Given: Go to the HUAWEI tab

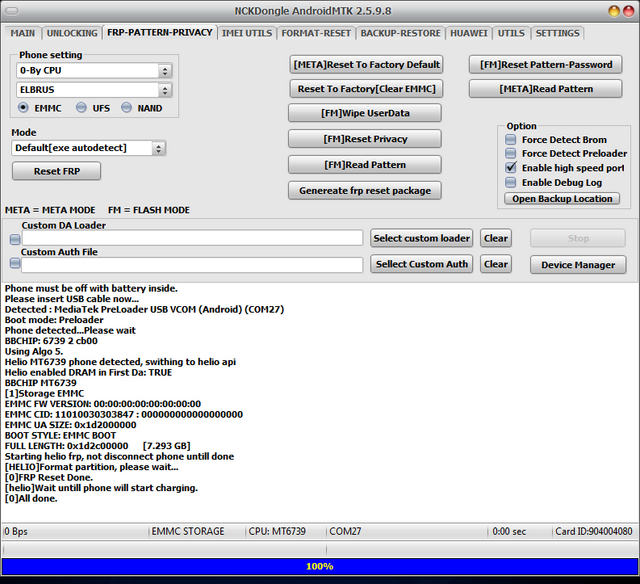Looking at the screenshot, I should click(x=469, y=33).
